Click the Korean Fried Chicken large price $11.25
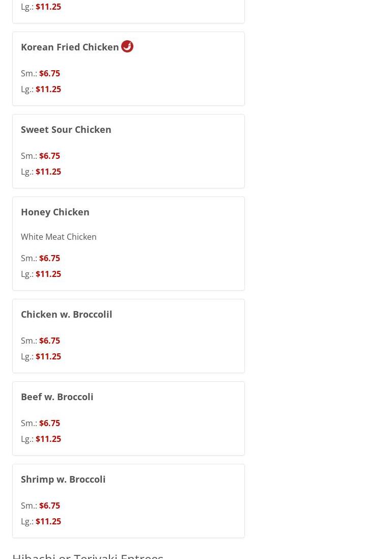Image resolution: width=392 pixels, height=559 pixels. coord(48,89)
